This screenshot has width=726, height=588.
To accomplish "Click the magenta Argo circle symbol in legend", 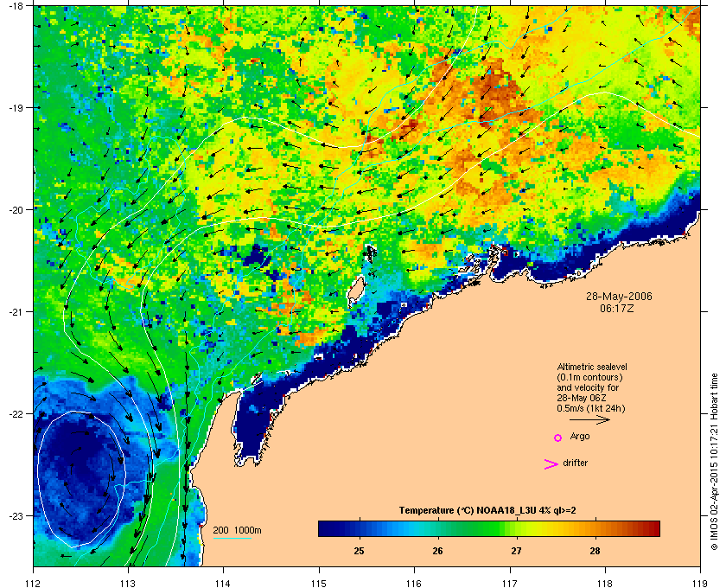I will pyautogui.click(x=558, y=438).
